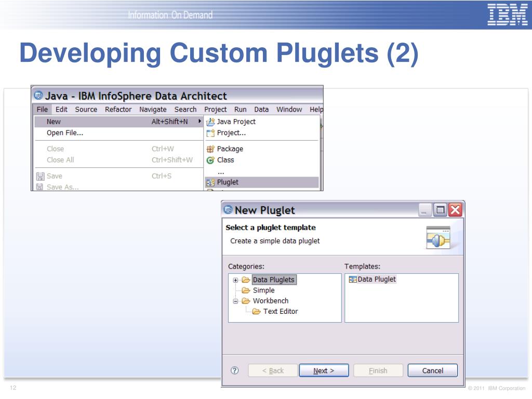
Task: Open the Source menu
Action: tap(86, 110)
